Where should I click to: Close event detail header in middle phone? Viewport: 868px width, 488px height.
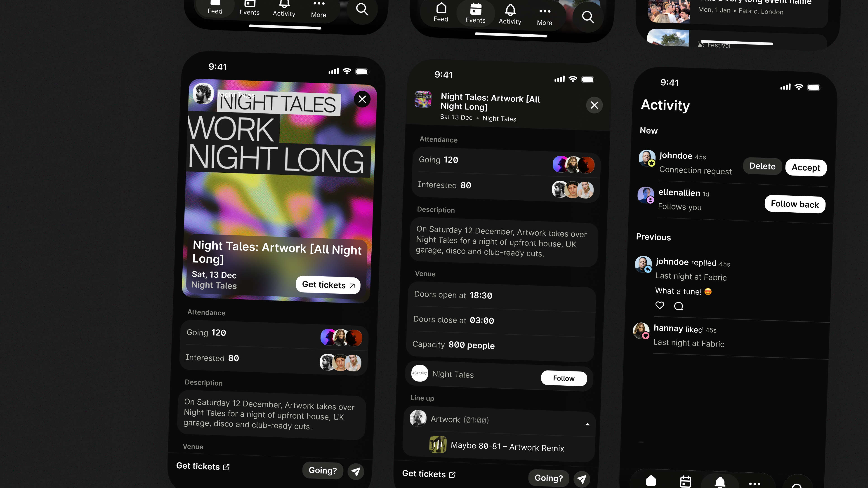coord(594,105)
